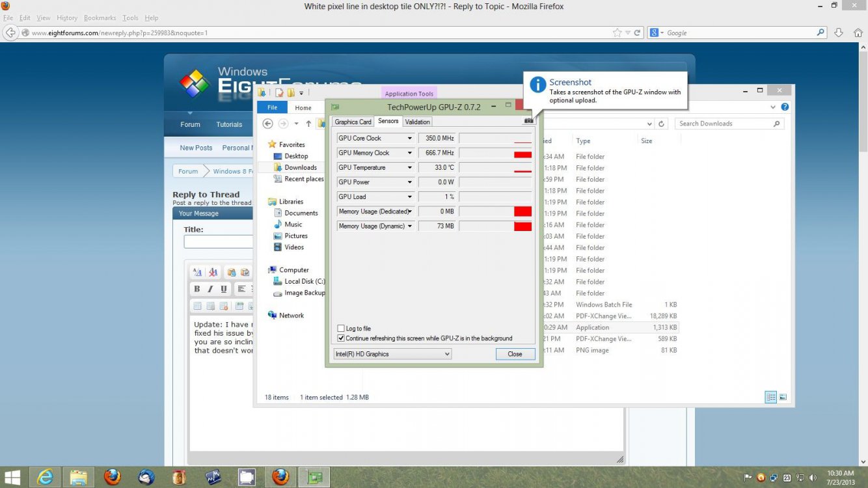
Task: Open Memory Usage (Dedicated) sensor dropdown
Action: pyautogui.click(x=410, y=211)
